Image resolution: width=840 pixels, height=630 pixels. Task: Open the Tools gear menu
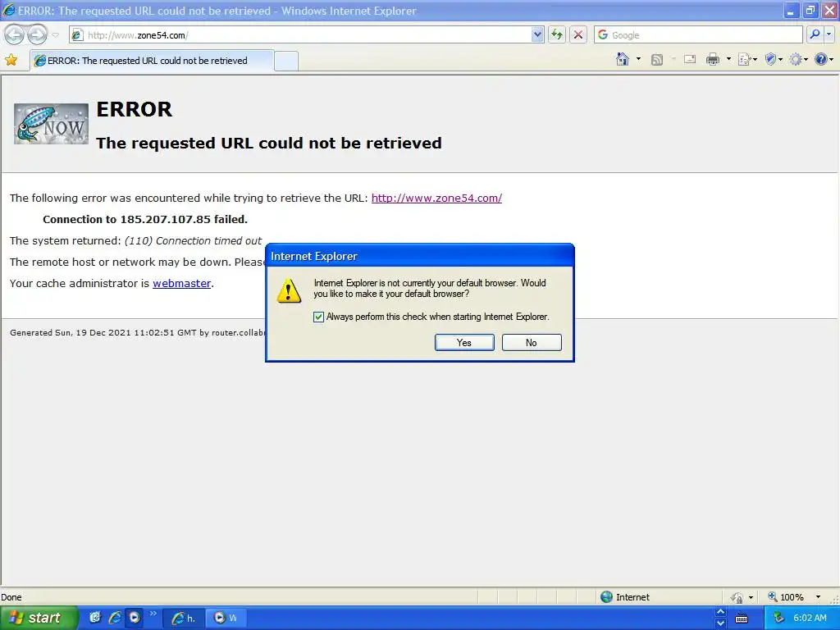[798, 59]
